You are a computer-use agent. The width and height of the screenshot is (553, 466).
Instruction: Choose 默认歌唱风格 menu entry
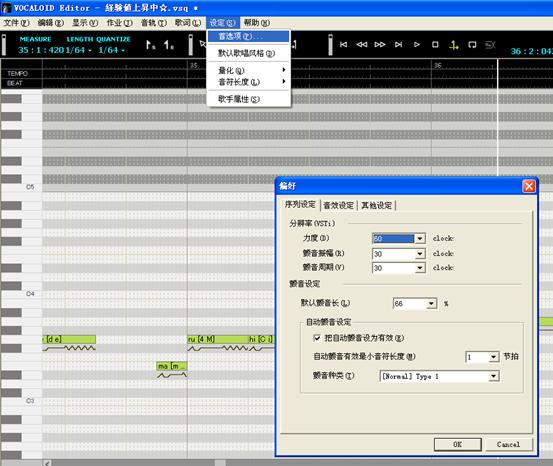[x=249, y=53]
